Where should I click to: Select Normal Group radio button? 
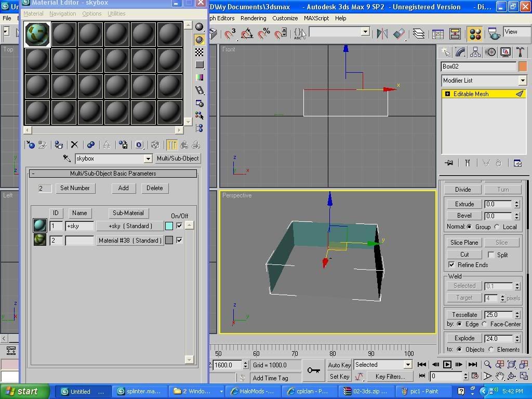click(x=469, y=227)
